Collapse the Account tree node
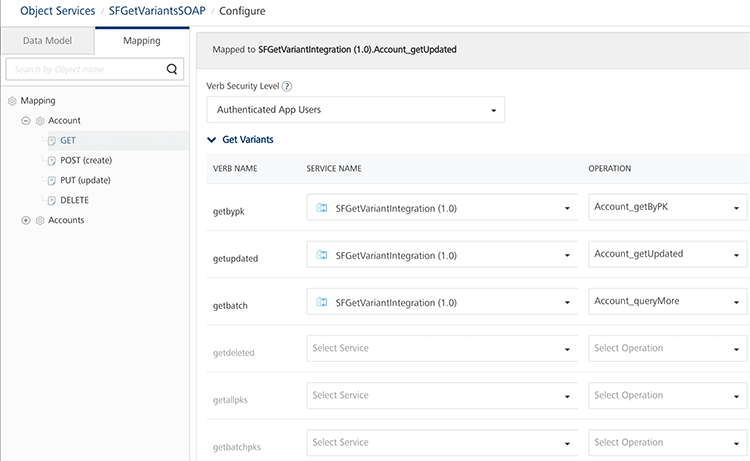Screen dimensions: 750x461 click(26, 121)
